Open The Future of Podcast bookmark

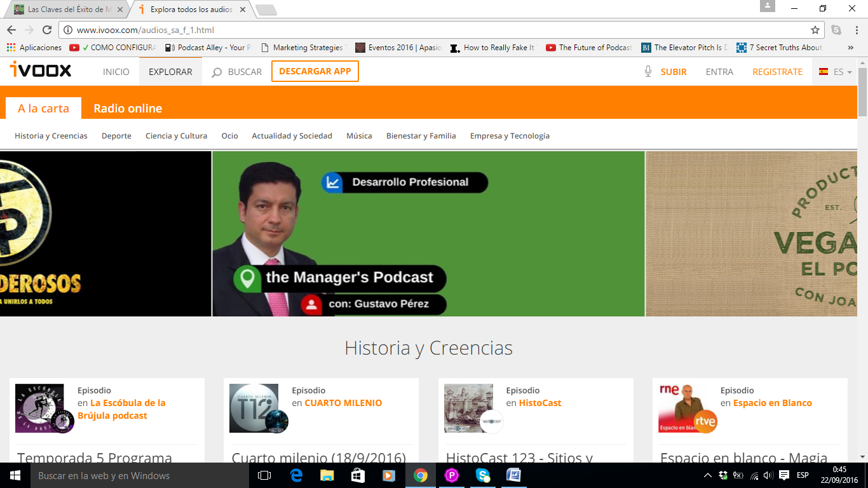click(589, 48)
